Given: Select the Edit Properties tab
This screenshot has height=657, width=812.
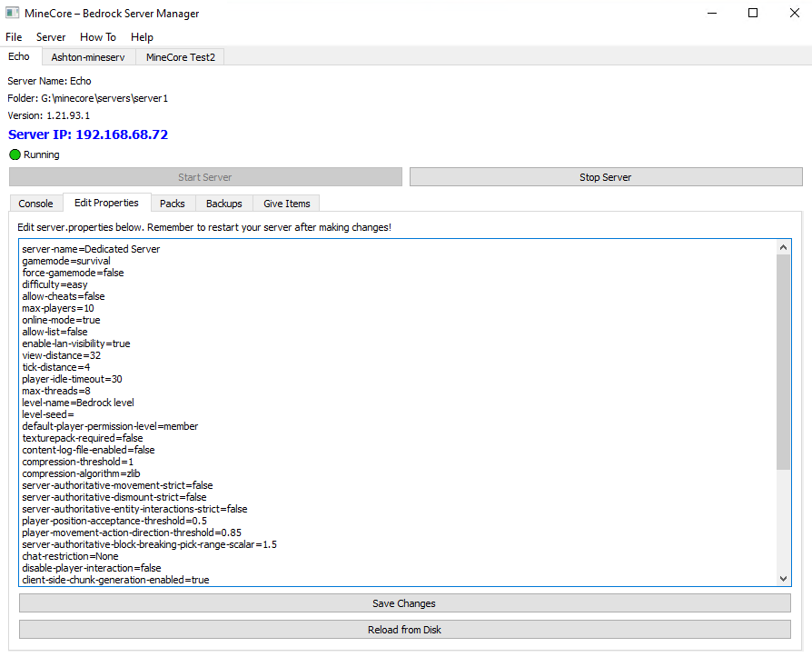Looking at the screenshot, I should click(106, 203).
